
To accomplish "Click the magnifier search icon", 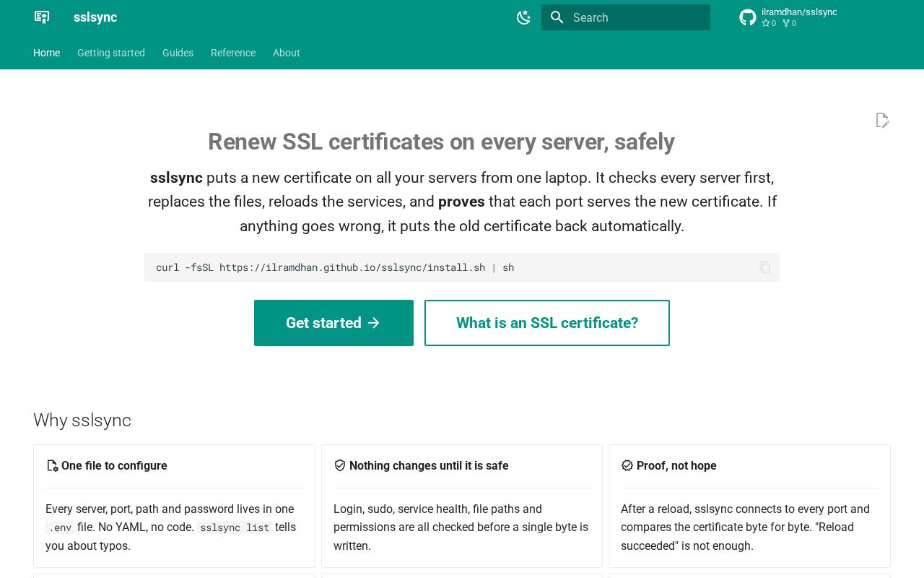I will click(557, 17).
